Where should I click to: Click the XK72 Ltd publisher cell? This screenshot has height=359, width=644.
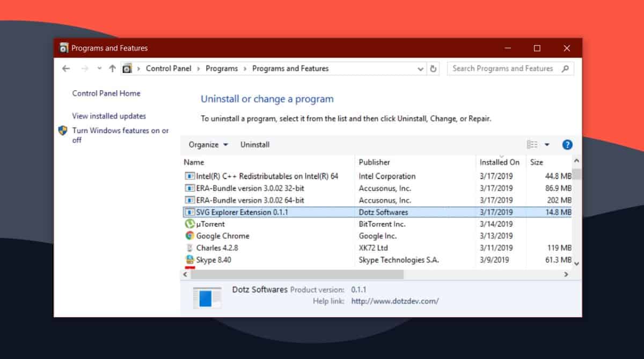[374, 248]
